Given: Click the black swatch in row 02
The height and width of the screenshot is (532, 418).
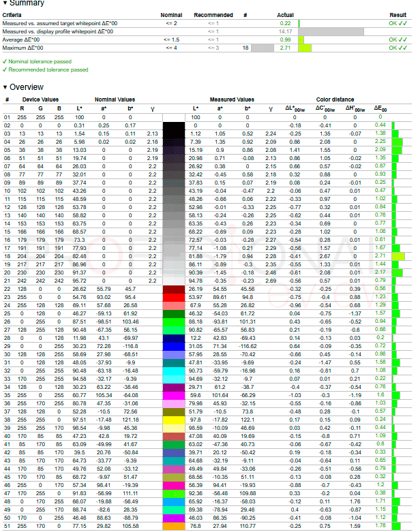Looking at the screenshot, I should click(174, 125).
